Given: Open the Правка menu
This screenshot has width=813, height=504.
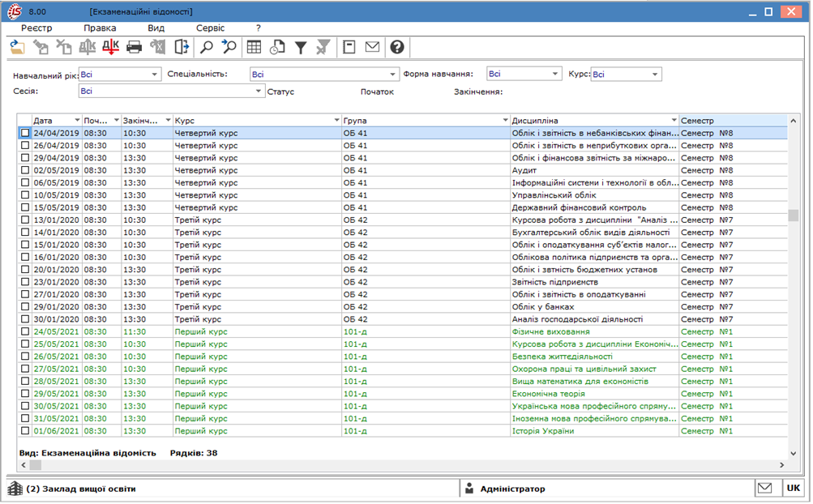Looking at the screenshot, I should click(100, 28).
